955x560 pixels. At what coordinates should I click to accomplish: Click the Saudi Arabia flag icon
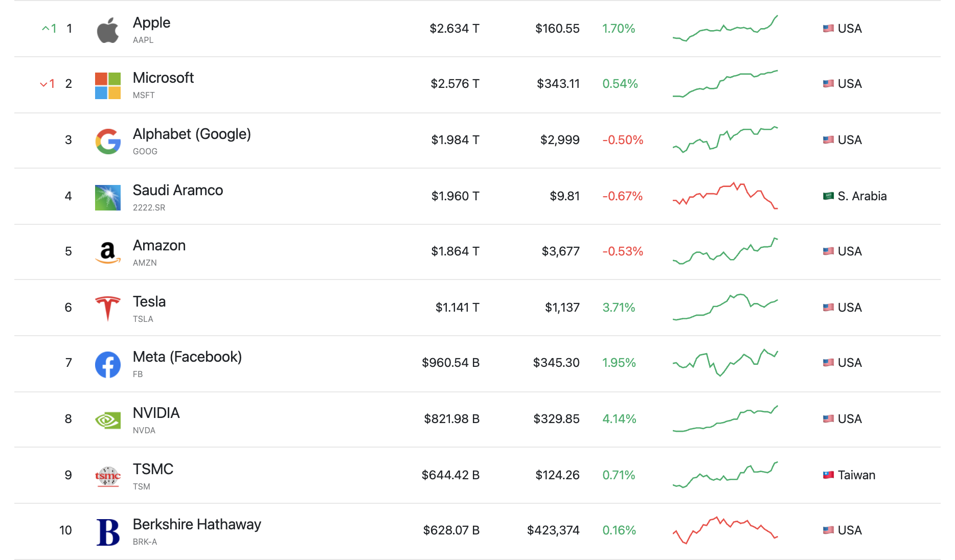[x=828, y=196]
